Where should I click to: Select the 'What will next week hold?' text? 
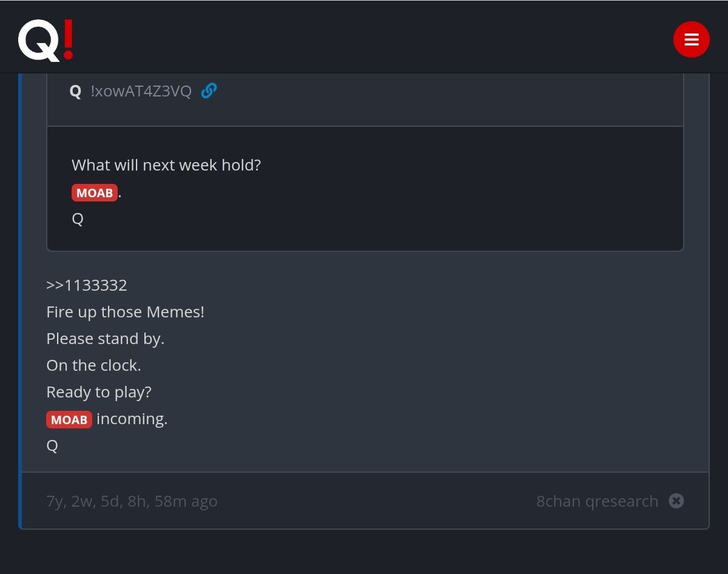click(166, 165)
